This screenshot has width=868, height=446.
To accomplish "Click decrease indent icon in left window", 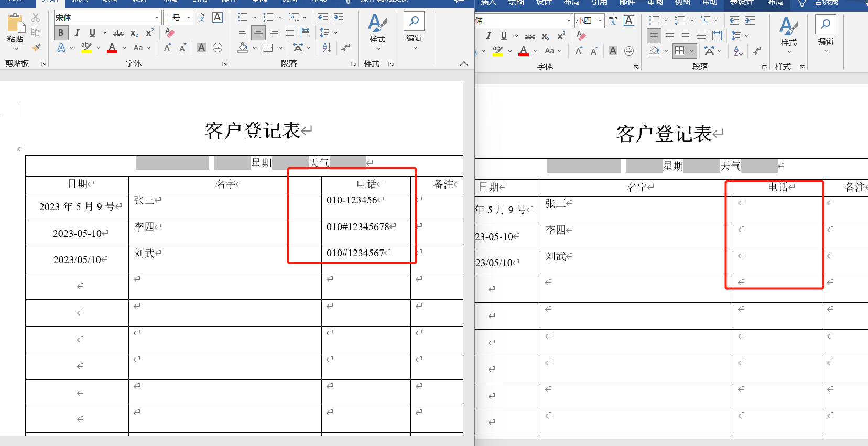I will 323,17.
